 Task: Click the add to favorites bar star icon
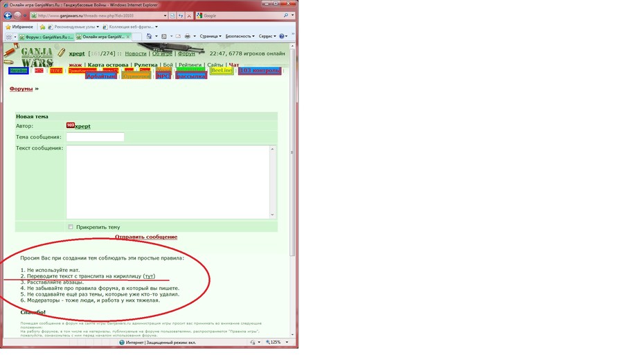coord(42,27)
